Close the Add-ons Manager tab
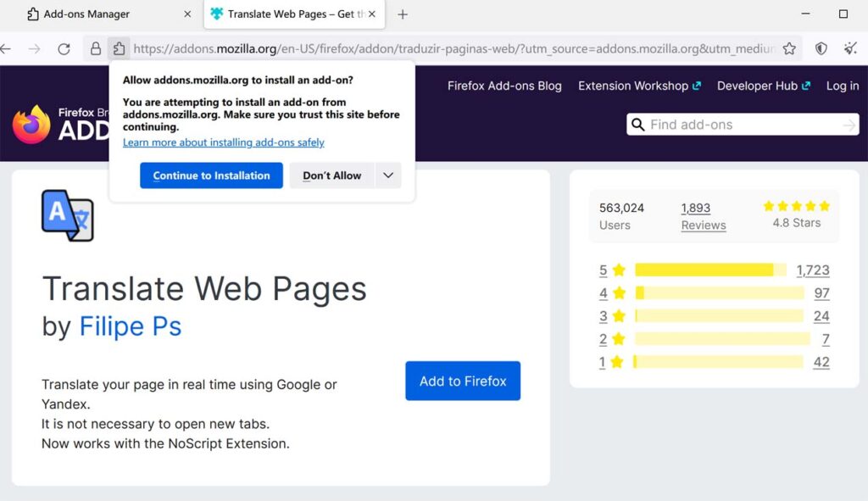The width and height of the screenshot is (868, 501). coord(187,14)
